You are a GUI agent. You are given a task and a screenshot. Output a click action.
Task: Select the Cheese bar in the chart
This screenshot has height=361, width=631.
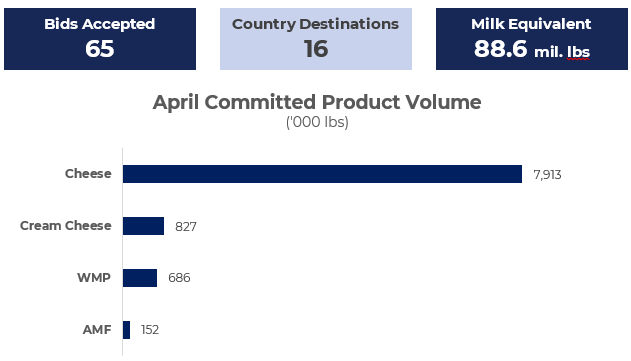322,174
